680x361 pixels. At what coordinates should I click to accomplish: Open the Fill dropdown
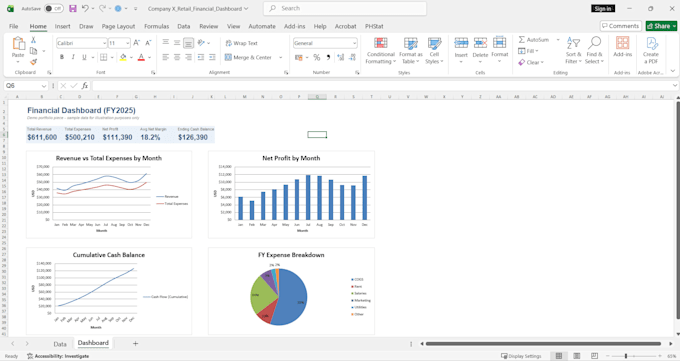point(528,51)
